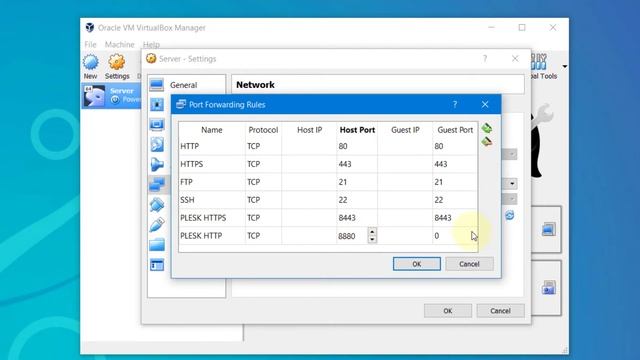Image resolution: width=640 pixels, height=360 pixels.
Task: Open Display settings category icon
Action: (157, 124)
